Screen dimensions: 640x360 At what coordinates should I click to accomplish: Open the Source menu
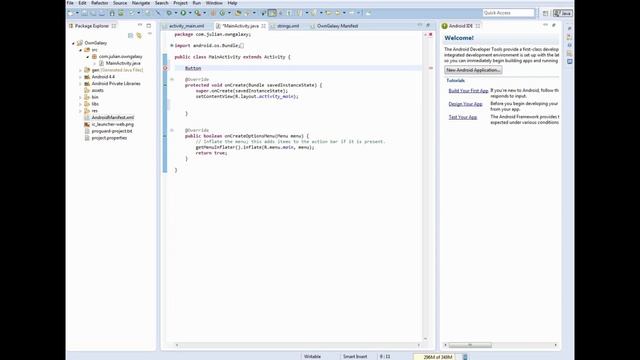(120, 3)
